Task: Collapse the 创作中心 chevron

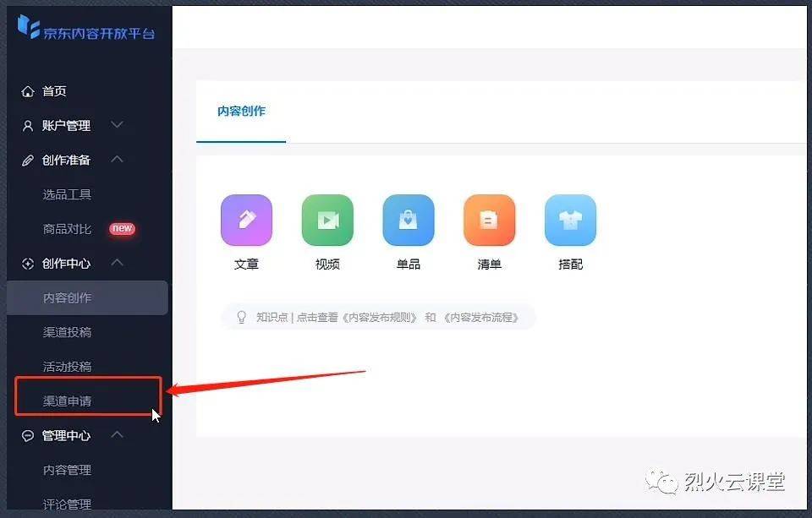Action: (118, 262)
